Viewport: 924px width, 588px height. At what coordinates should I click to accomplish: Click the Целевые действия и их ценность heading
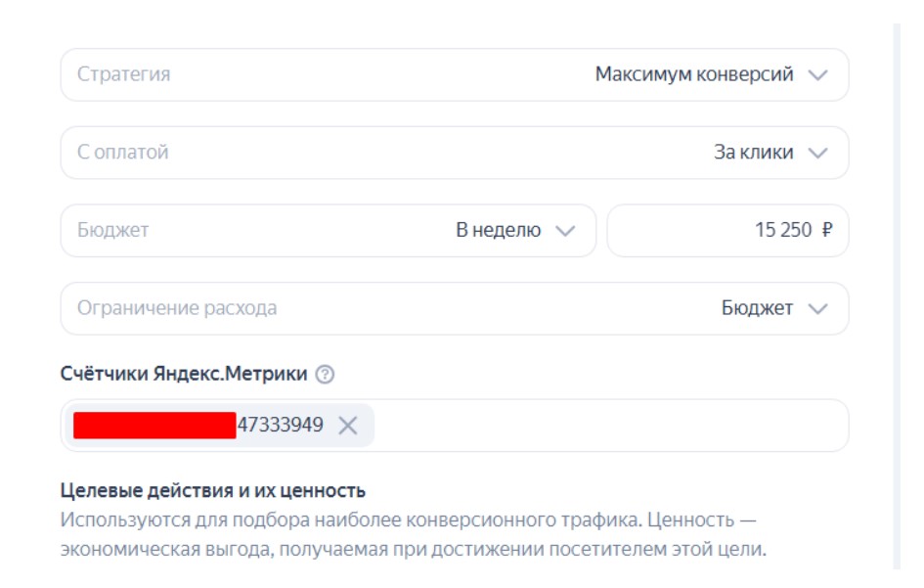point(213,490)
